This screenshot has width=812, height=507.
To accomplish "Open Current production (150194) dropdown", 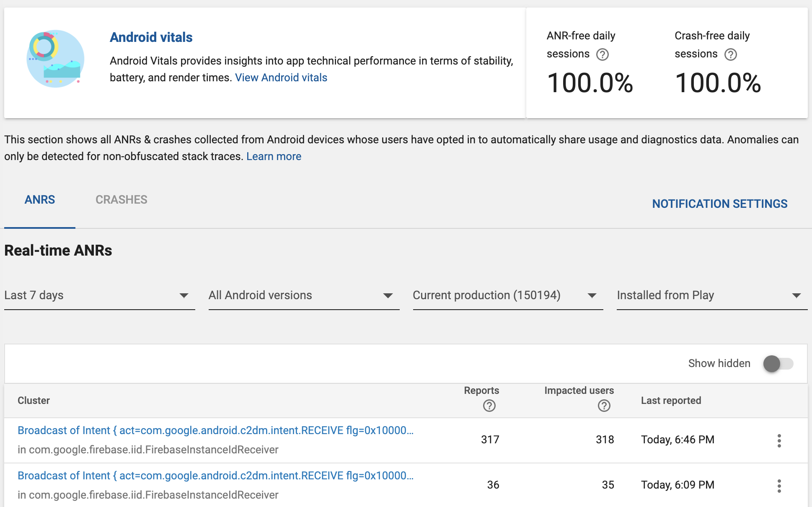I will click(x=507, y=295).
